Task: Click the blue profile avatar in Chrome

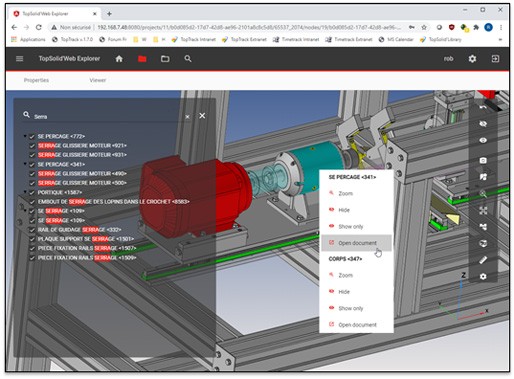Action: 488,27
